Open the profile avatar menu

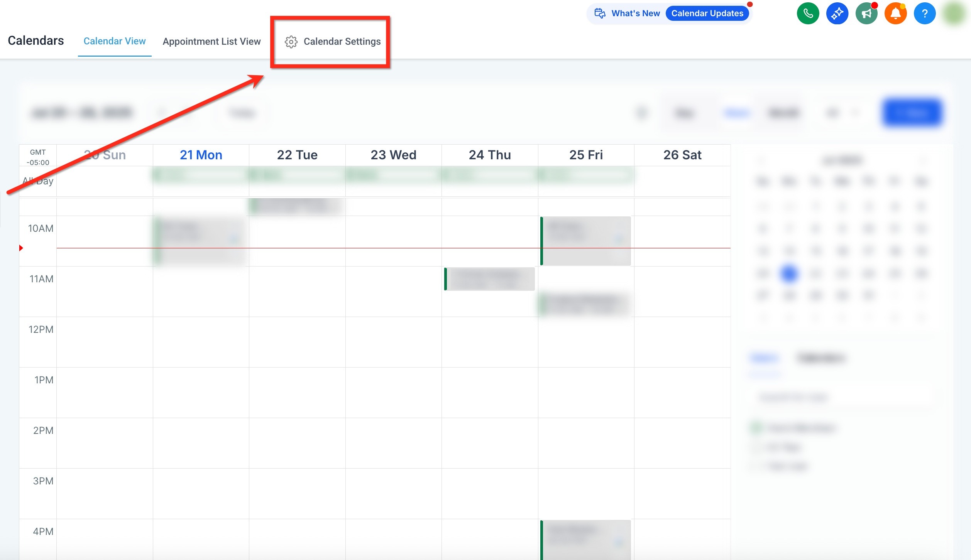(954, 13)
